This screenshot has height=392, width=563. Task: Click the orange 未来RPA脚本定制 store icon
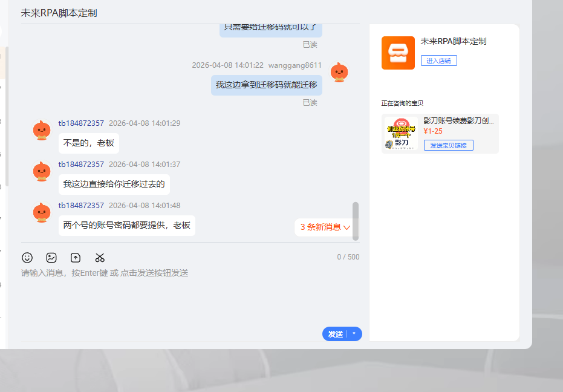coord(398,53)
